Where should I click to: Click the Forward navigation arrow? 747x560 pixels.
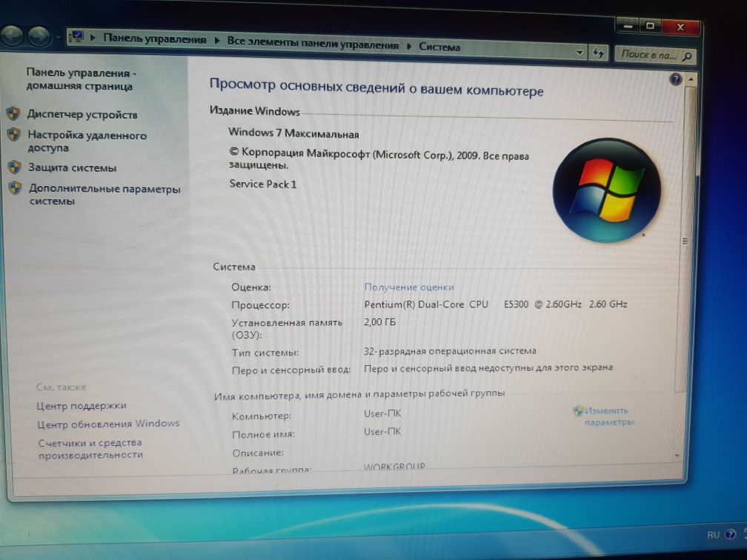(39, 36)
